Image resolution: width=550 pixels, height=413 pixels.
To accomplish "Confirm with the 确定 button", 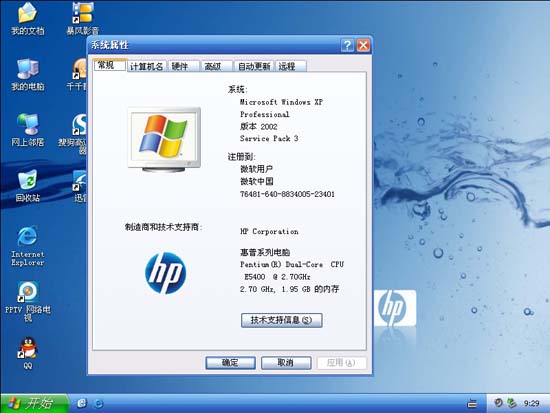I will (230, 363).
